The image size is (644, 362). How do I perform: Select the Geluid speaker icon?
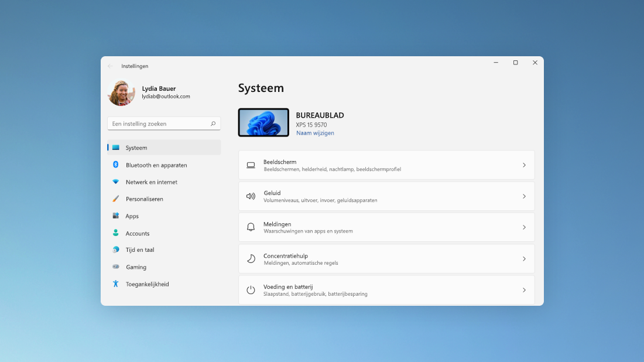[251, 196]
